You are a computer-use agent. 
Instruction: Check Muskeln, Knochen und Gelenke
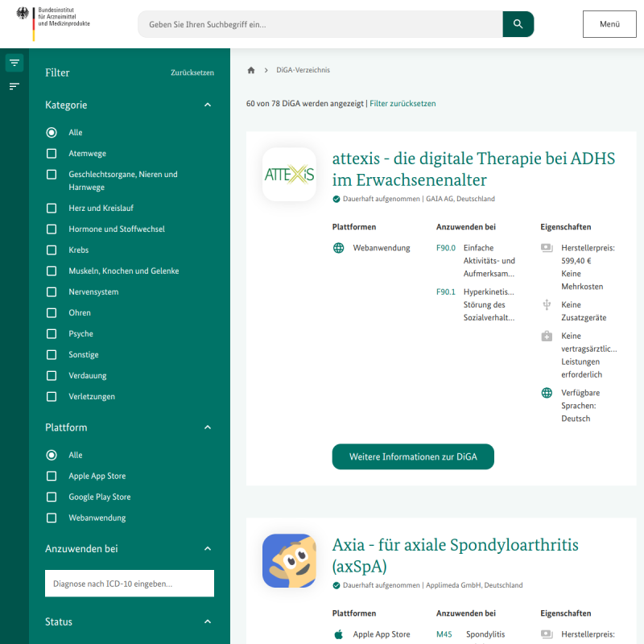[x=52, y=271]
